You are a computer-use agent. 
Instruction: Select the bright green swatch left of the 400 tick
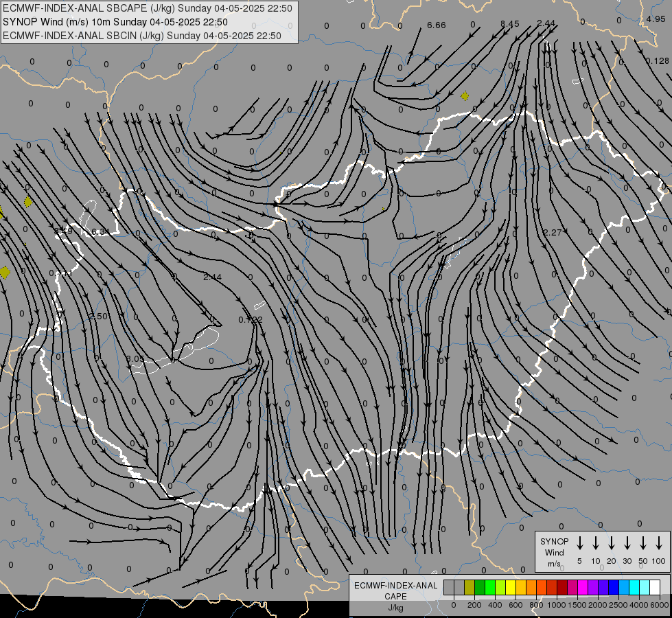click(x=490, y=588)
